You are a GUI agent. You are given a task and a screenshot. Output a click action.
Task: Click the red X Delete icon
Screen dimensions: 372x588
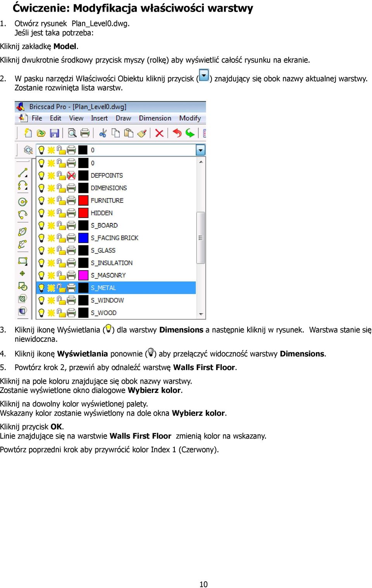(x=159, y=133)
